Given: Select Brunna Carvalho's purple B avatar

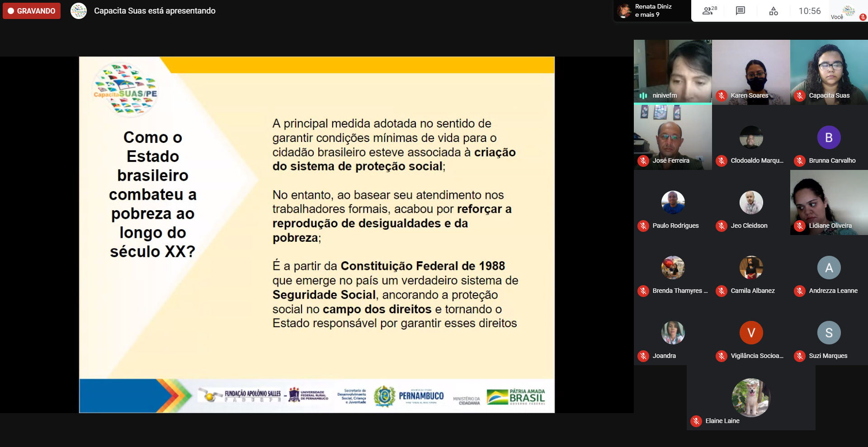Looking at the screenshot, I should tap(829, 137).
